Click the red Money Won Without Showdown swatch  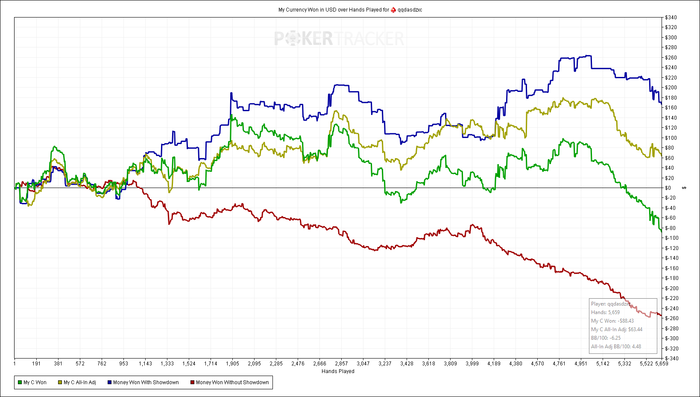(x=192, y=382)
